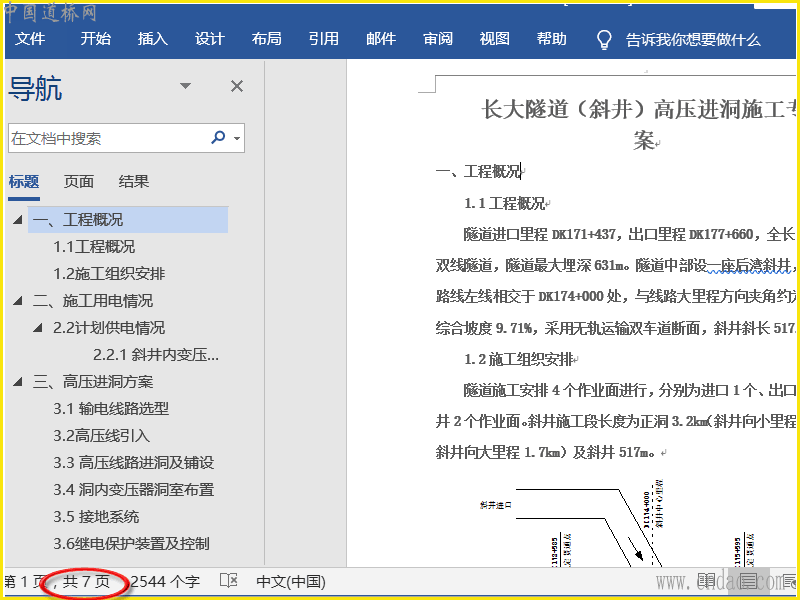Go to heading 3.1 输电线路选型

click(x=111, y=409)
